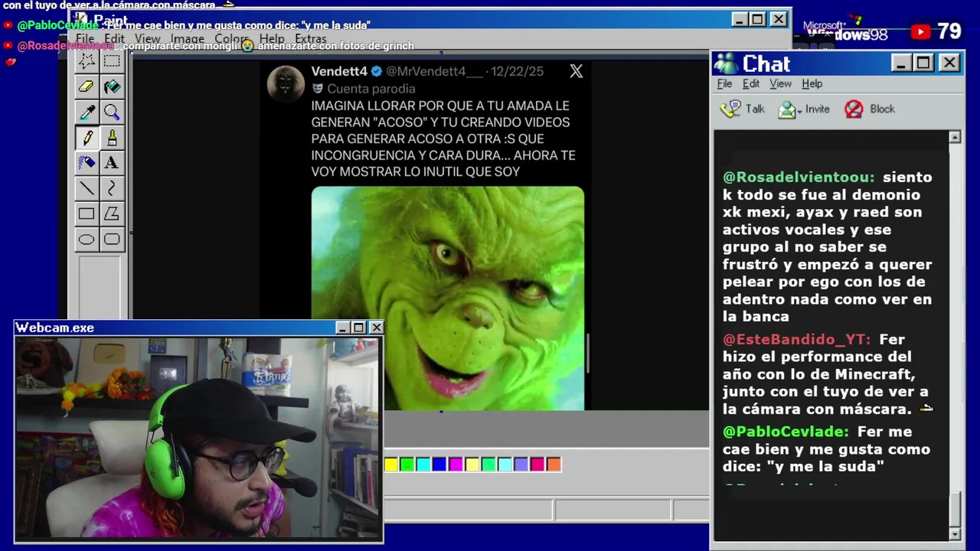Open the Colors menu in Paint
The image size is (980, 551).
pyautogui.click(x=232, y=39)
